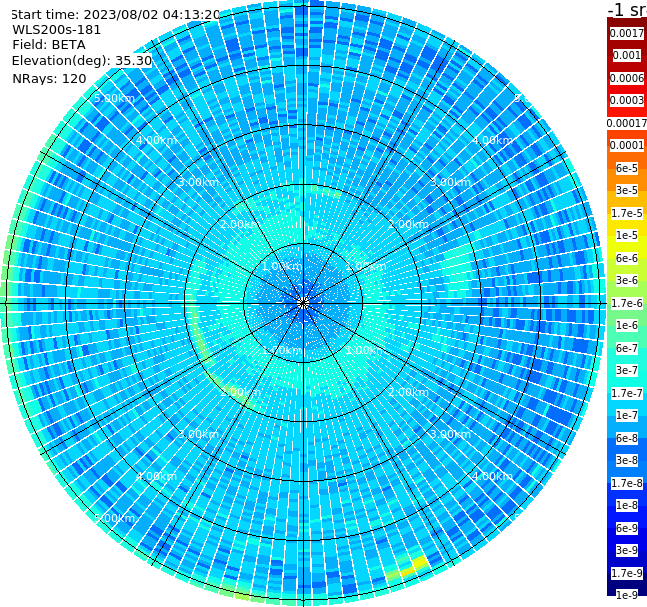The height and width of the screenshot is (607, 647).
Task: Click the upper-right 4.00km range label
Action: 492,140
